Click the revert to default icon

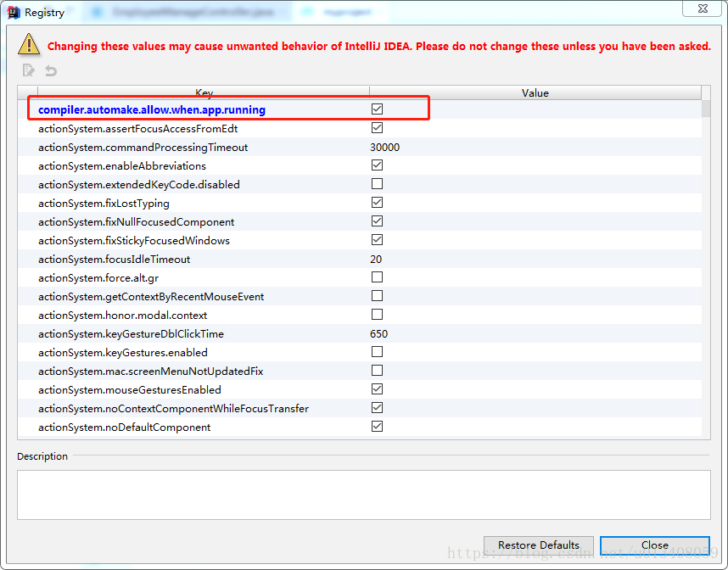point(51,70)
